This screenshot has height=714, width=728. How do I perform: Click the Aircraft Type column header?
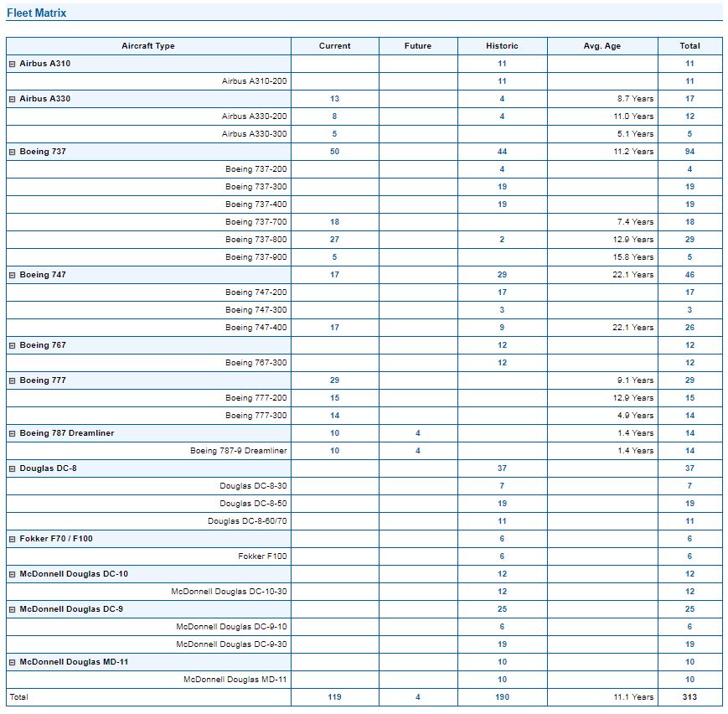148,46
